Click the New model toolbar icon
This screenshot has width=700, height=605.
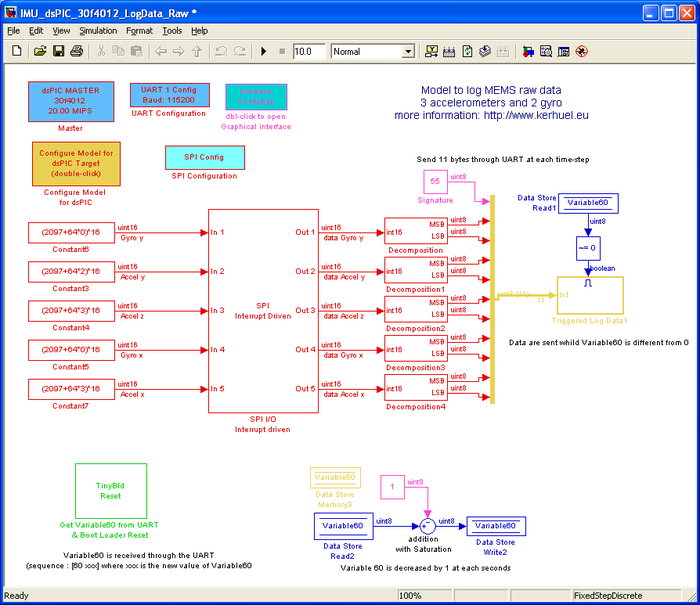[x=15, y=51]
